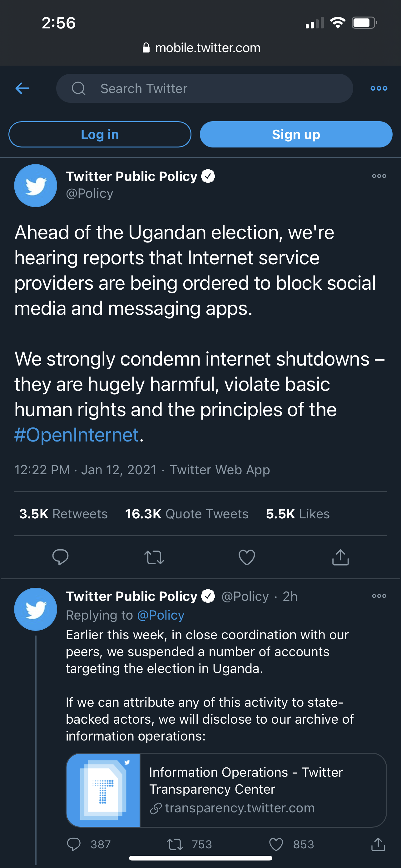Like the main tweet with heart icon

[x=247, y=557]
